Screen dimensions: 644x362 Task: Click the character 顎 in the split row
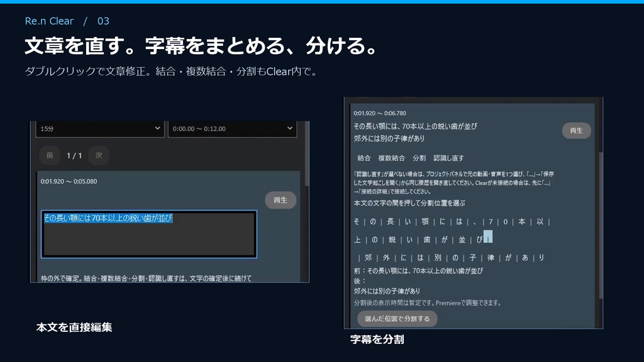(425, 222)
